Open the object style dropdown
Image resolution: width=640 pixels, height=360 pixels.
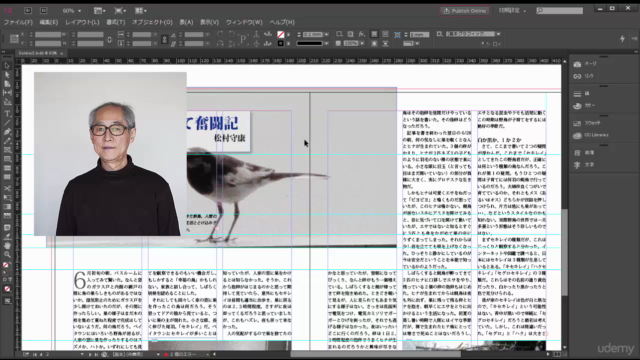coord(498,34)
